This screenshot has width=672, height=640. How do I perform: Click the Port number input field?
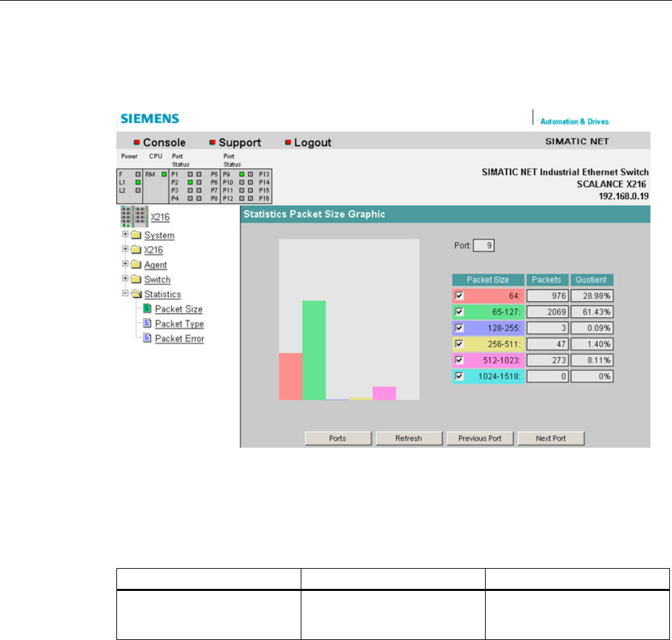[484, 245]
